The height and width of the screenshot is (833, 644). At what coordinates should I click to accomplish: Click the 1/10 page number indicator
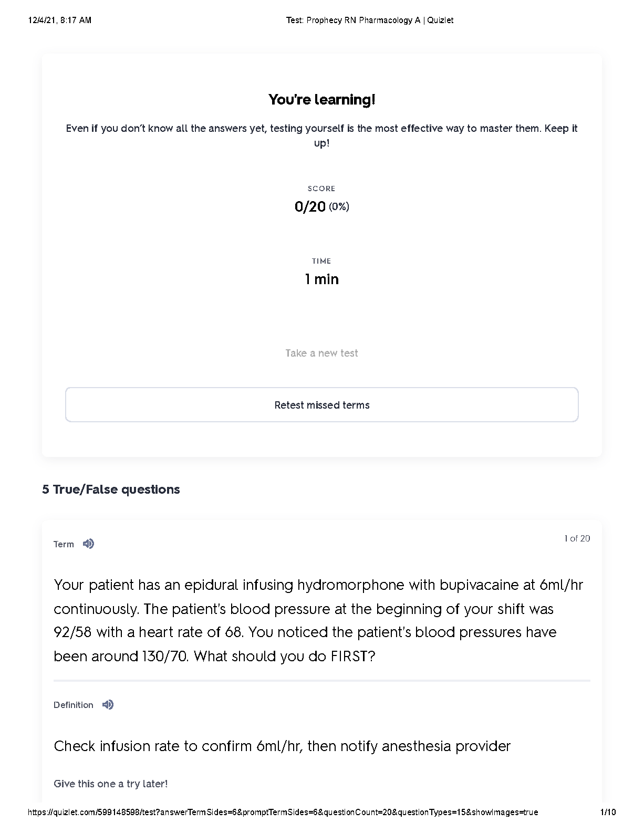click(608, 812)
